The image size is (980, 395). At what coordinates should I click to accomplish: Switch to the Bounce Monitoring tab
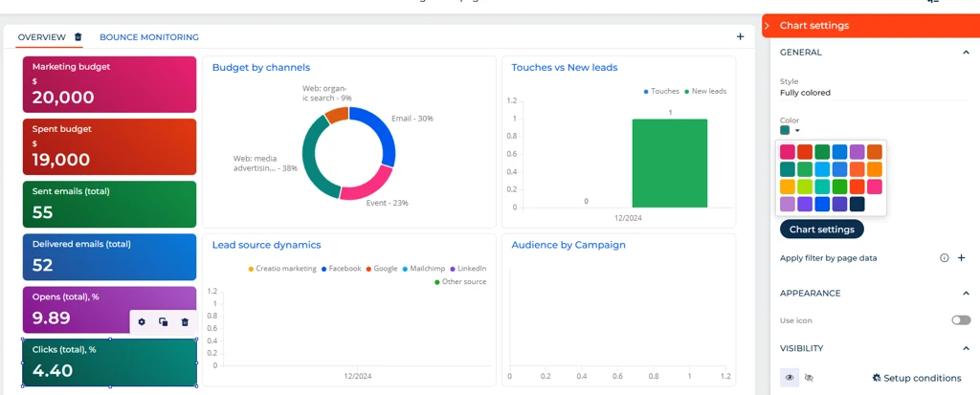[149, 37]
